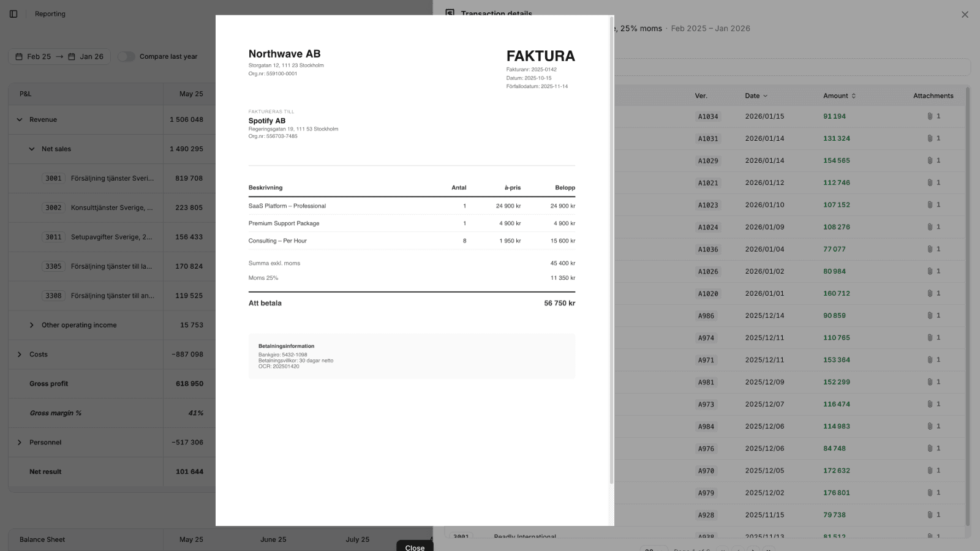Collapse the Net sales row

(x=32, y=149)
